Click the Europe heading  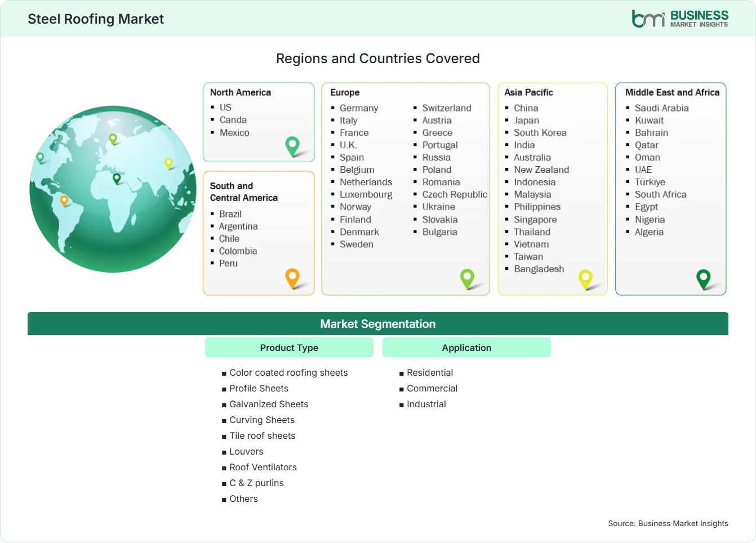(x=345, y=92)
